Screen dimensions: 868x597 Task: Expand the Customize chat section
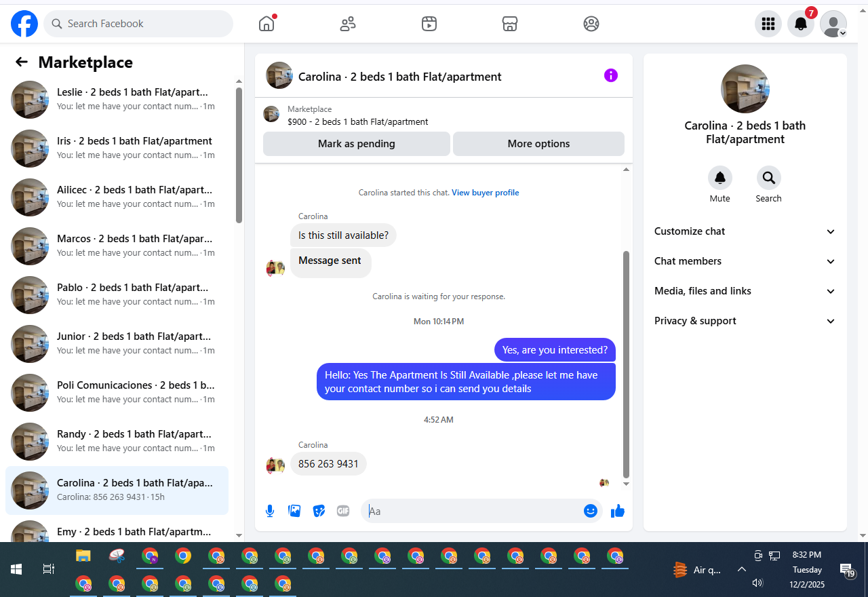pos(745,231)
